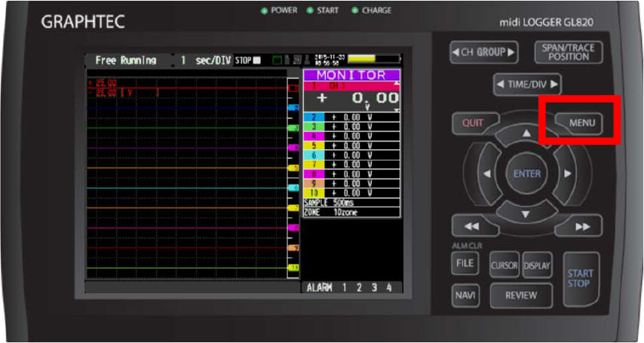
Task: Push the START/STOP key
Action: coord(581,278)
